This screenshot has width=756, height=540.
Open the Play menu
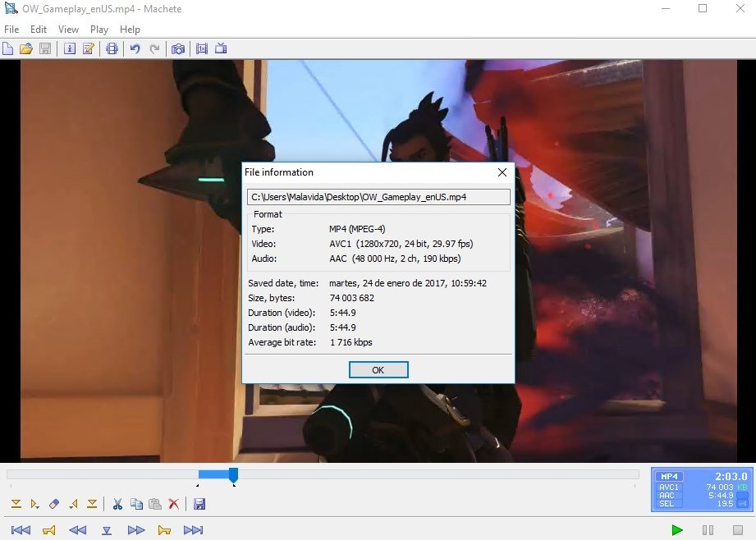point(99,30)
